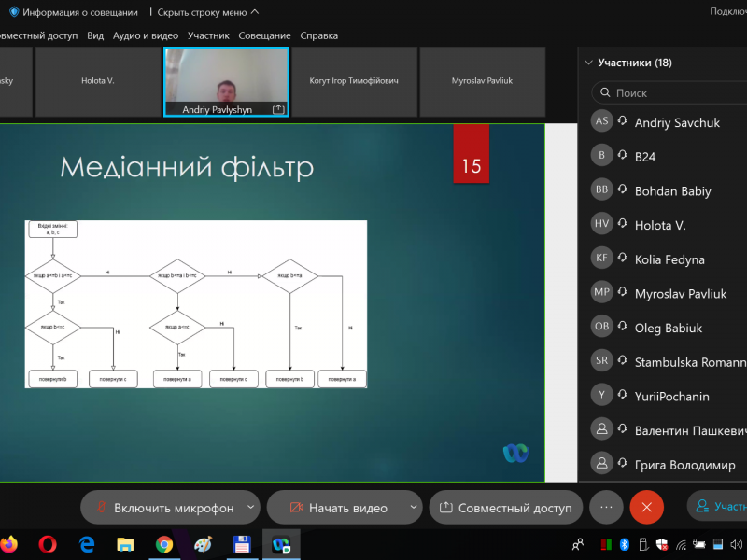Click the red leave meeting button
The width and height of the screenshot is (747, 560).
tap(646, 508)
